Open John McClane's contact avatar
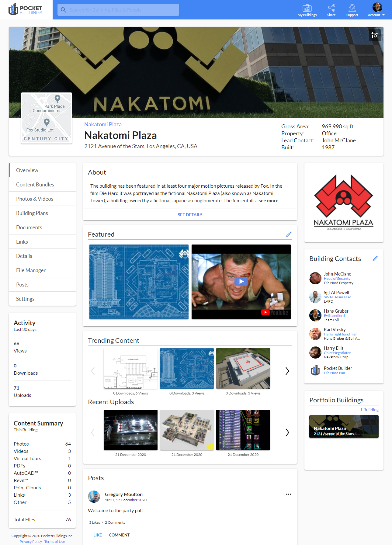 point(315,278)
